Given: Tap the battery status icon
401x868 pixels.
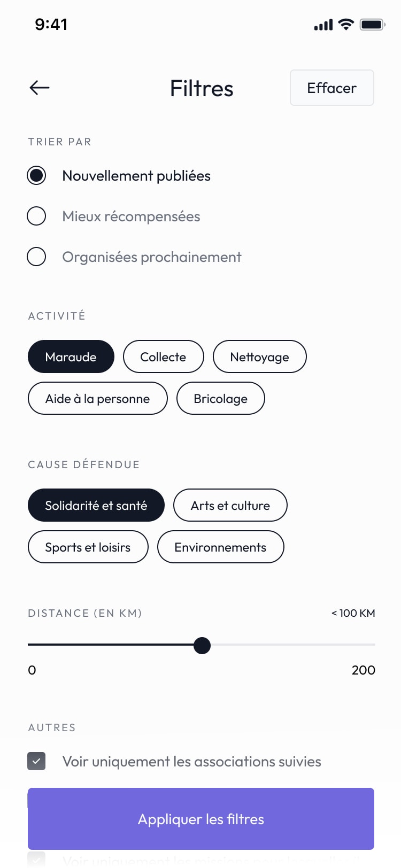Looking at the screenshot, I should 373,24.
